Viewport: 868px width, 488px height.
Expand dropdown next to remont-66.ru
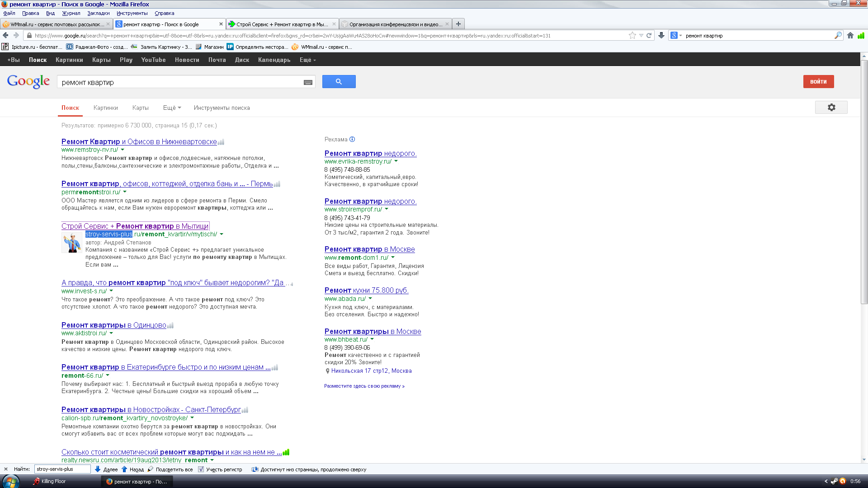pyautogui.click(x=108, y=375)
